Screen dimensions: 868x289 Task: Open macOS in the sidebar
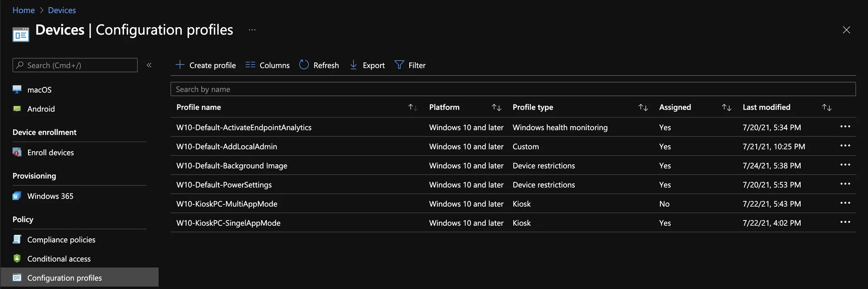click(x=39, y=90)
